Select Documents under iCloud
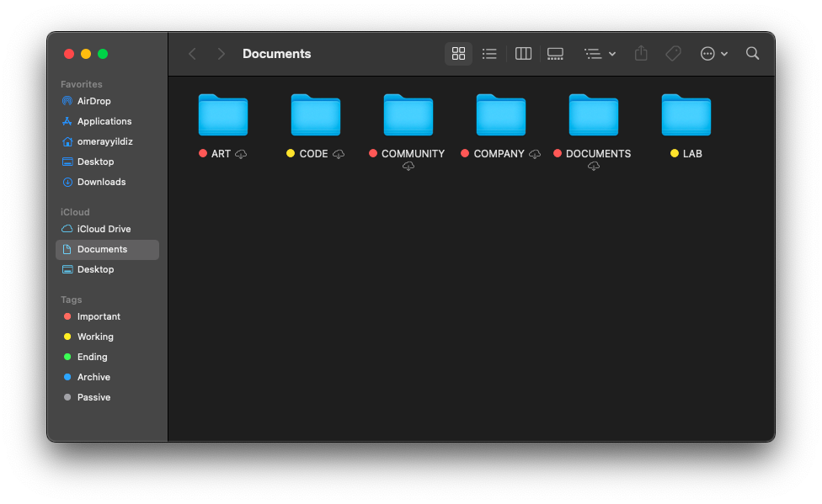Screen dimensions: 822x504 click(108, 249)
